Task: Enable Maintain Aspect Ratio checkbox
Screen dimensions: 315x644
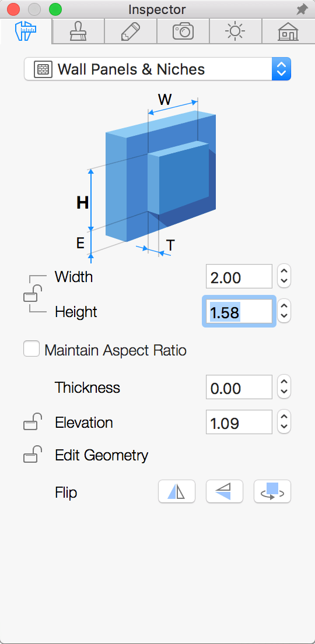Action: tap(32, 349)
